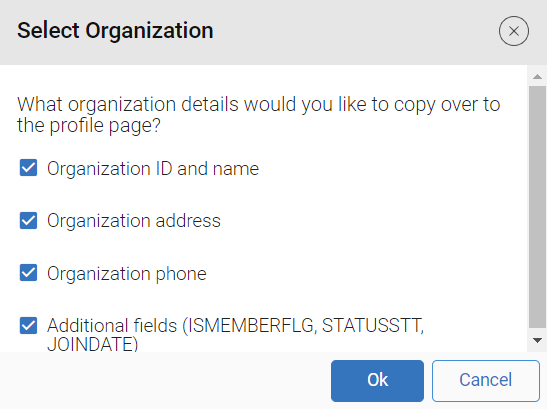Click the scrollbar up arrow
This screenshot has width=547, height=409.
click(537, 76)
